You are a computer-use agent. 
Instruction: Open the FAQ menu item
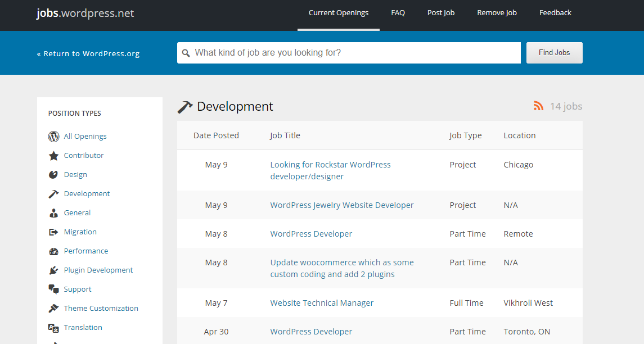pos(398,13)
